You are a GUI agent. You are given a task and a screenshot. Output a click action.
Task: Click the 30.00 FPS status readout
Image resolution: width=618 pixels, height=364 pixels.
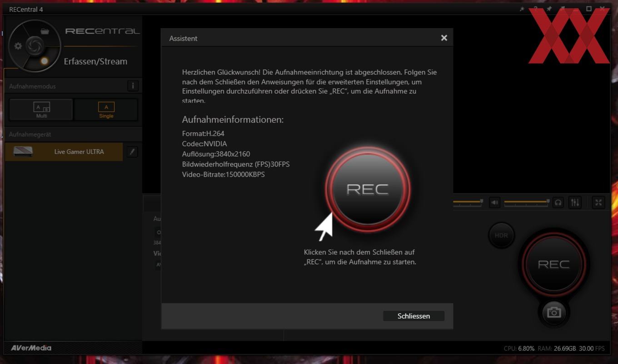(x=592, y=349)
